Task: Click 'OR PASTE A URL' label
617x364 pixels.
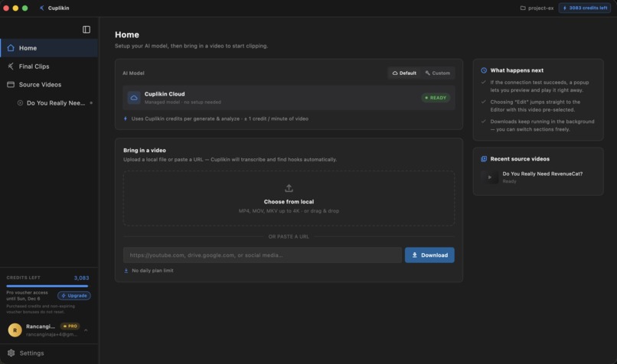Action: [x=289, y=236]
